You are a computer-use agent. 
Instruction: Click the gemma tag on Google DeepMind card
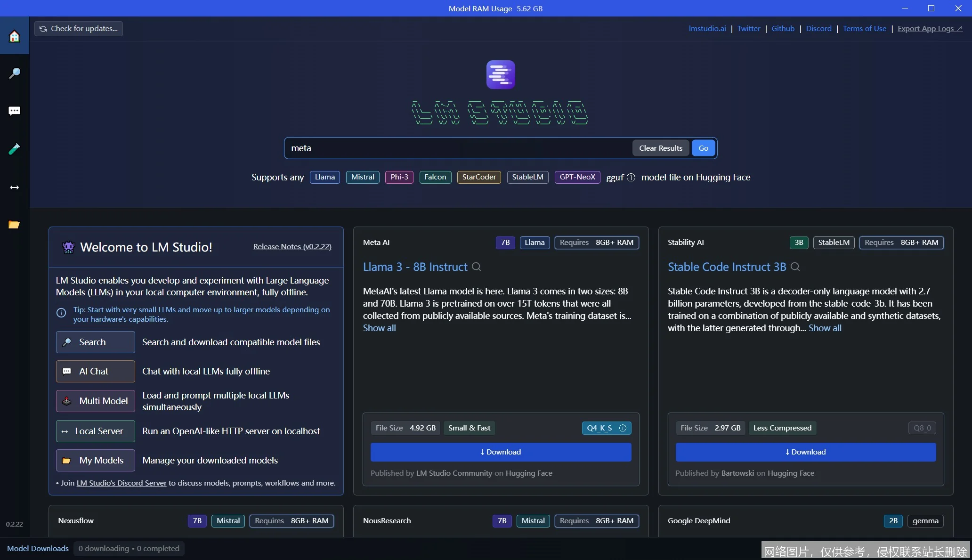coord(925,521)
